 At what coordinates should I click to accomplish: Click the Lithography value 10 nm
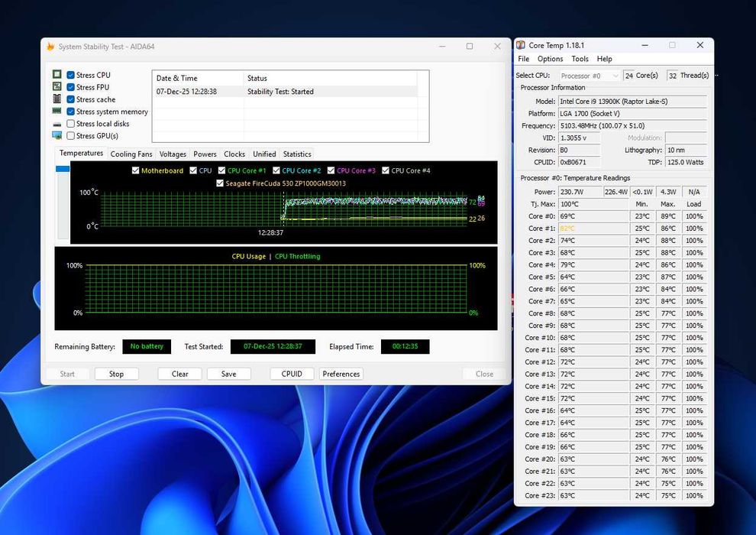686,150
